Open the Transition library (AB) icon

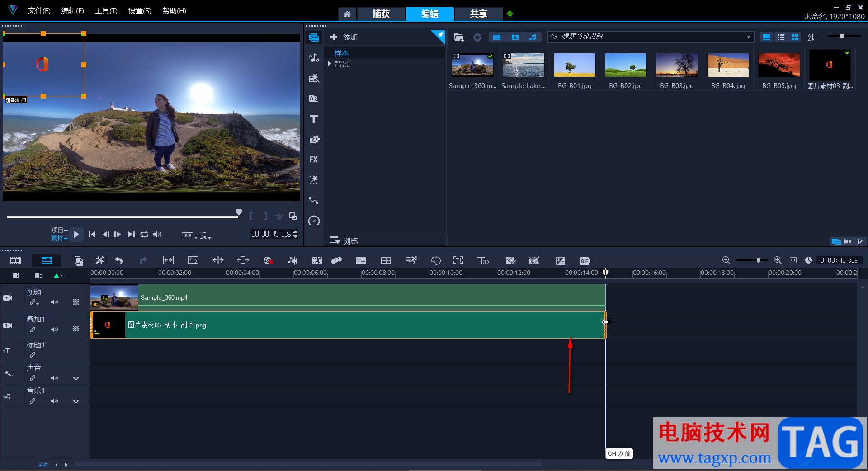(x=314, y=99)
